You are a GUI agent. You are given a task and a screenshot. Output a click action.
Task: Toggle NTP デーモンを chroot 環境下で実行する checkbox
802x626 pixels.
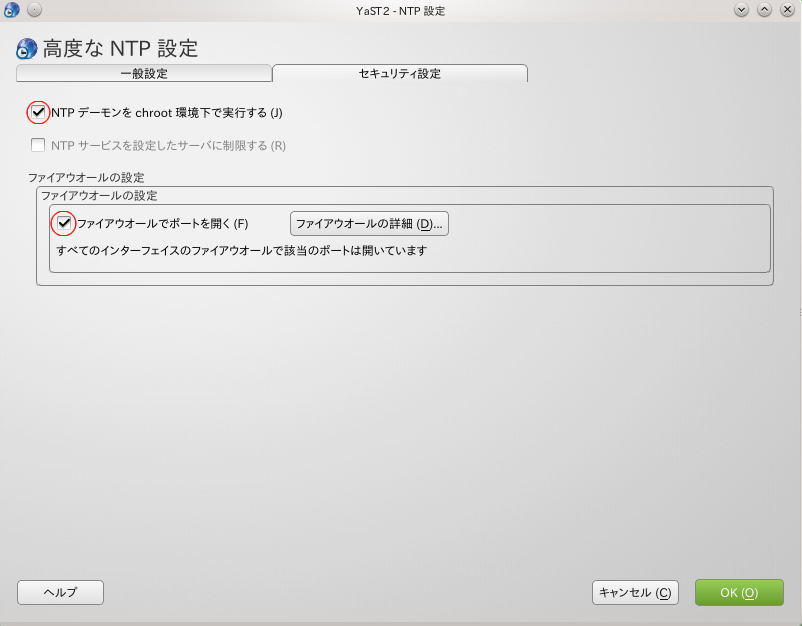point(38,112)
